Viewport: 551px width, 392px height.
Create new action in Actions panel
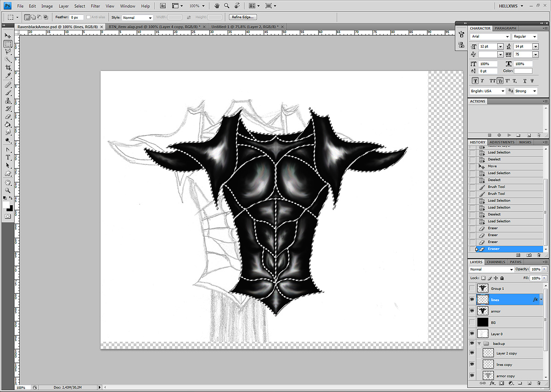click(529, 135)
